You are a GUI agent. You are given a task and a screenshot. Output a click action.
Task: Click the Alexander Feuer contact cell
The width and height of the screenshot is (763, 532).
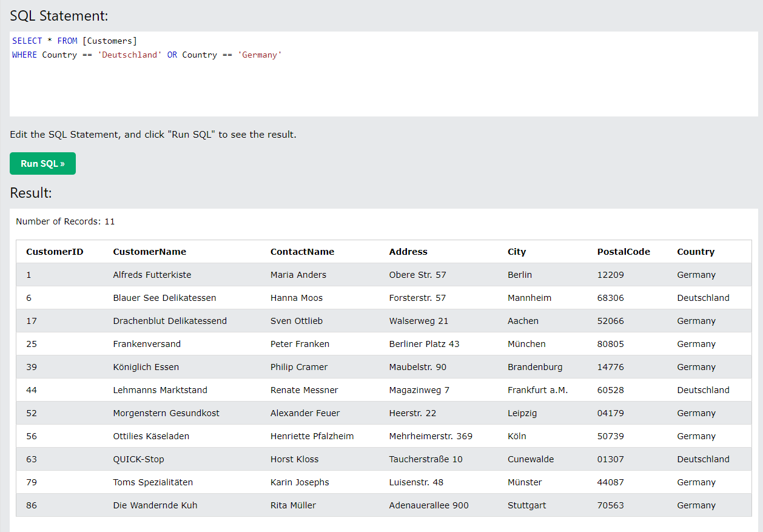pyautogui.click(x=305, y=413)
